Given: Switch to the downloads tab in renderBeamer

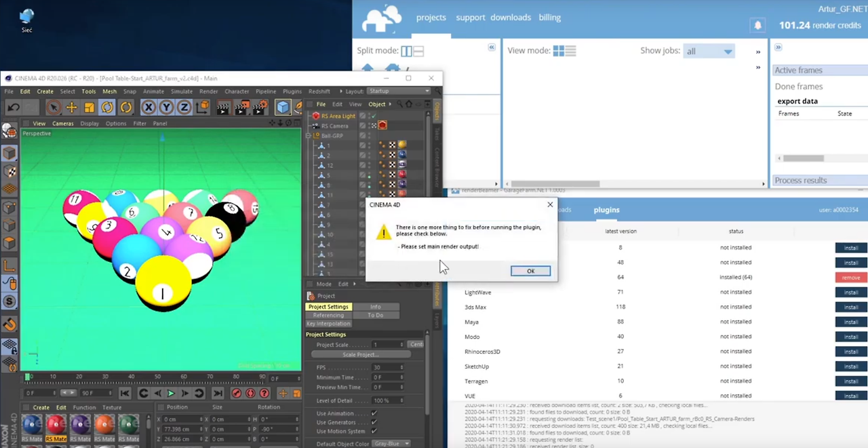Looking at the screenshot, I should point(511,18).
